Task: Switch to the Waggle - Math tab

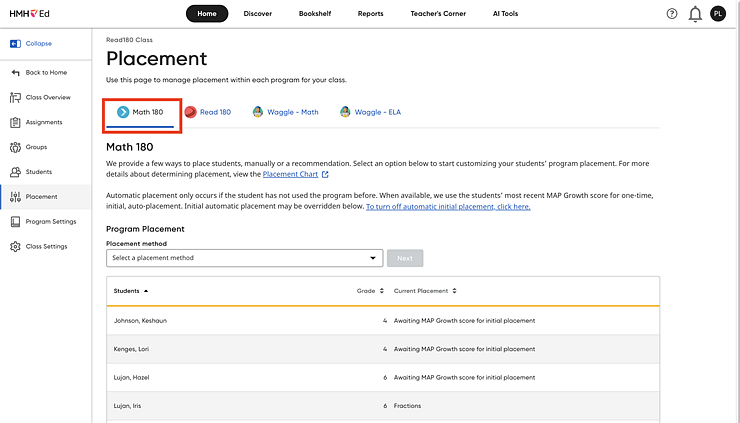Action: (x=286, y=112)
